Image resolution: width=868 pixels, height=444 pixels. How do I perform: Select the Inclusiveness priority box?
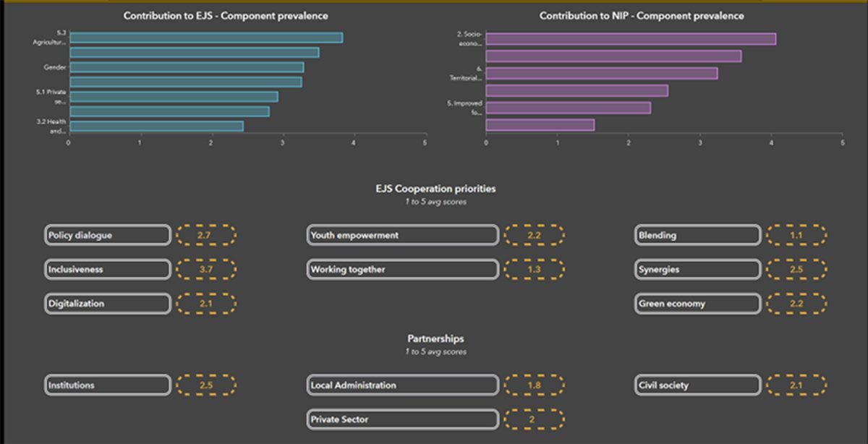coord(108,269)
